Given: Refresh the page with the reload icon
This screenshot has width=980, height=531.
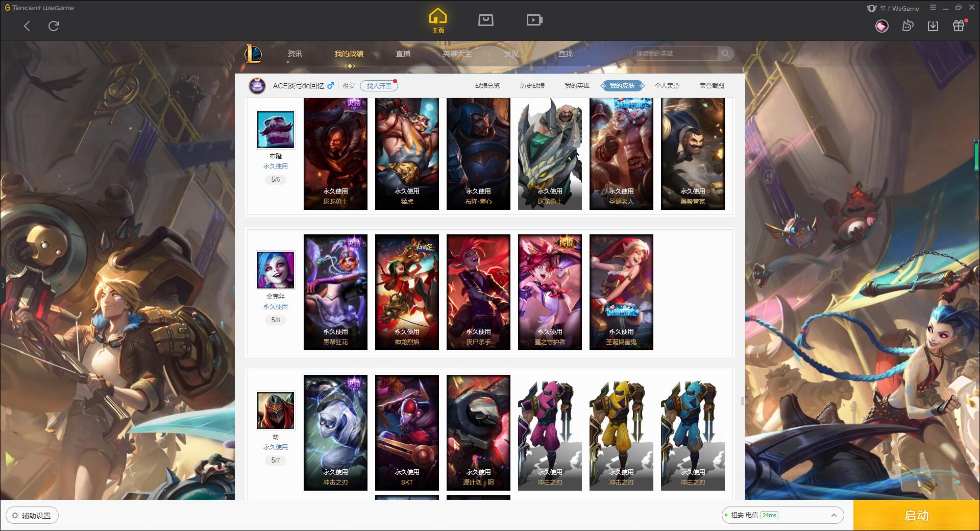Looking at the screenshot, I should [x=54, y=26].
